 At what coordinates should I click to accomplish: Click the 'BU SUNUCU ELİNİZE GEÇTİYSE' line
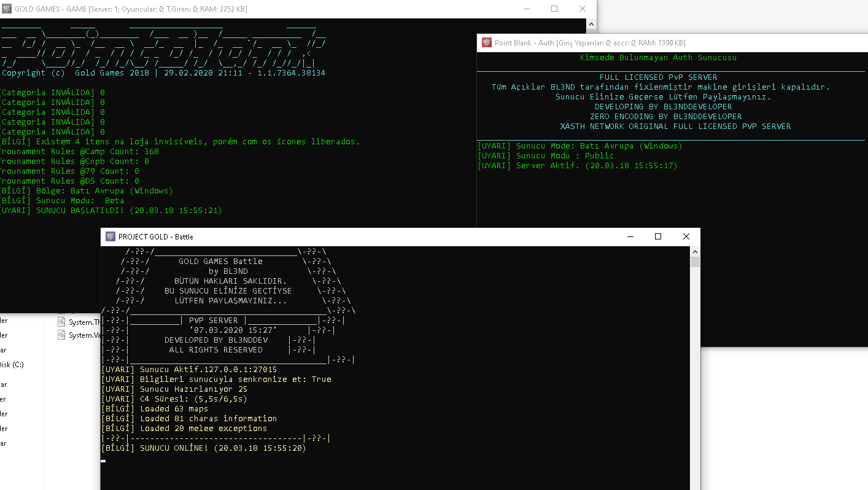pyautogui.click(x=228, y=291)
